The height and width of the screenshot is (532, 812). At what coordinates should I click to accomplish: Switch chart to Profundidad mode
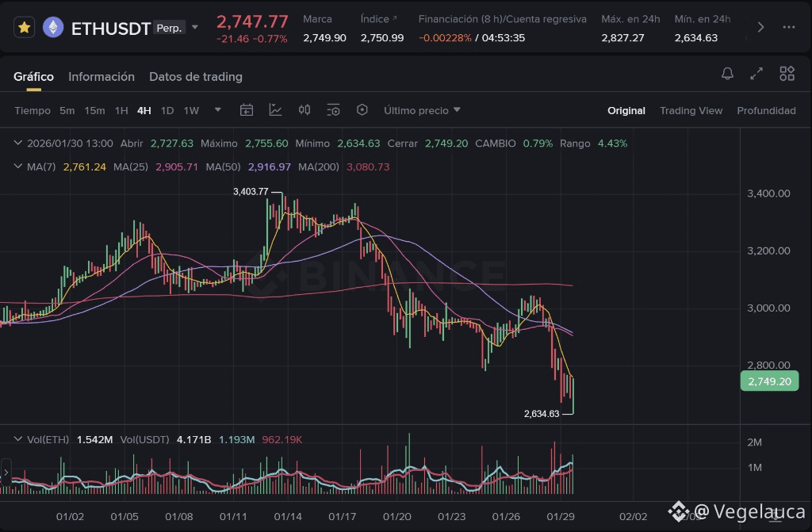click(766, 110)
